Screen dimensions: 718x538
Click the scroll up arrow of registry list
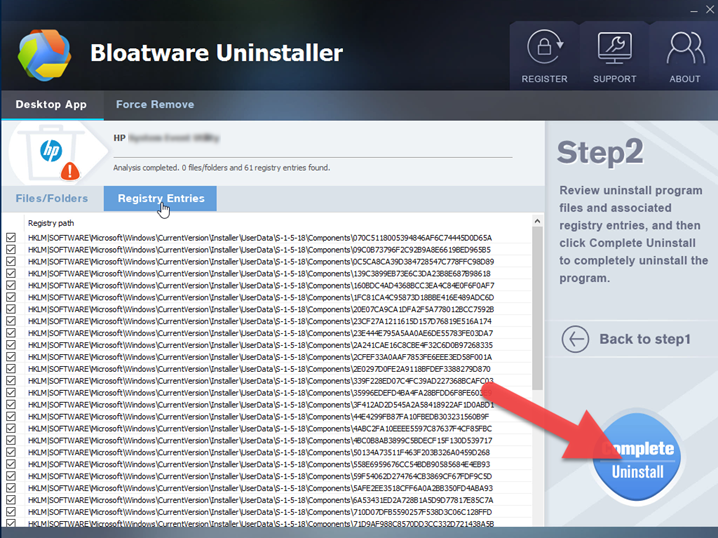538,221
